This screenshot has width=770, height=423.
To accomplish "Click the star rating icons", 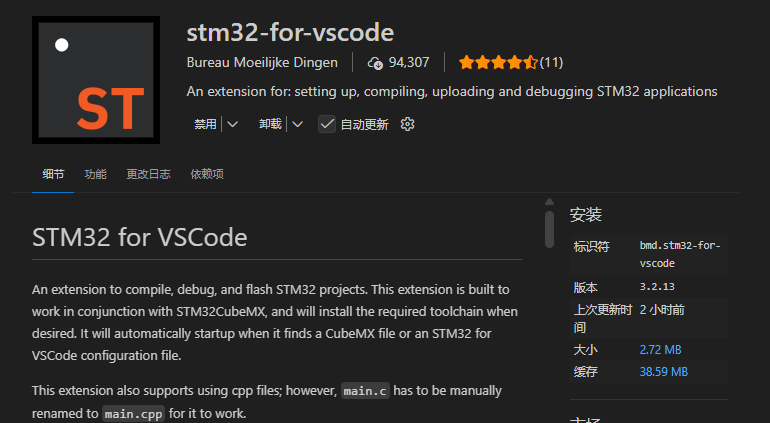I will pos(498,62).
